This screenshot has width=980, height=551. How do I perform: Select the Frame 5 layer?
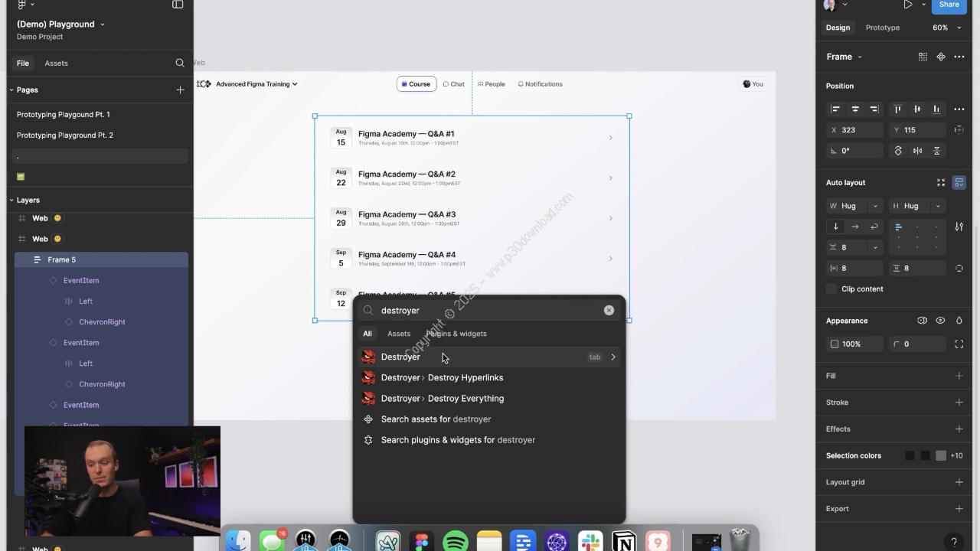101,259
